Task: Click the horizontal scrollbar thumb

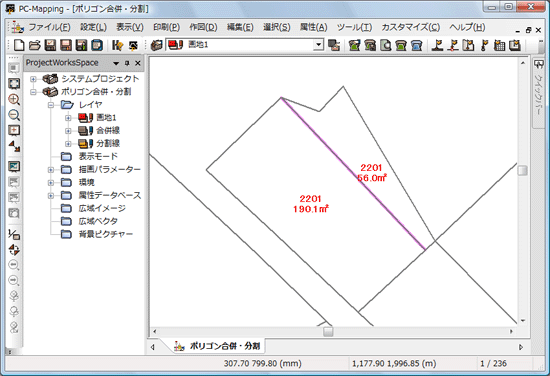Action: pyautogui.click(x=328, y=331)
